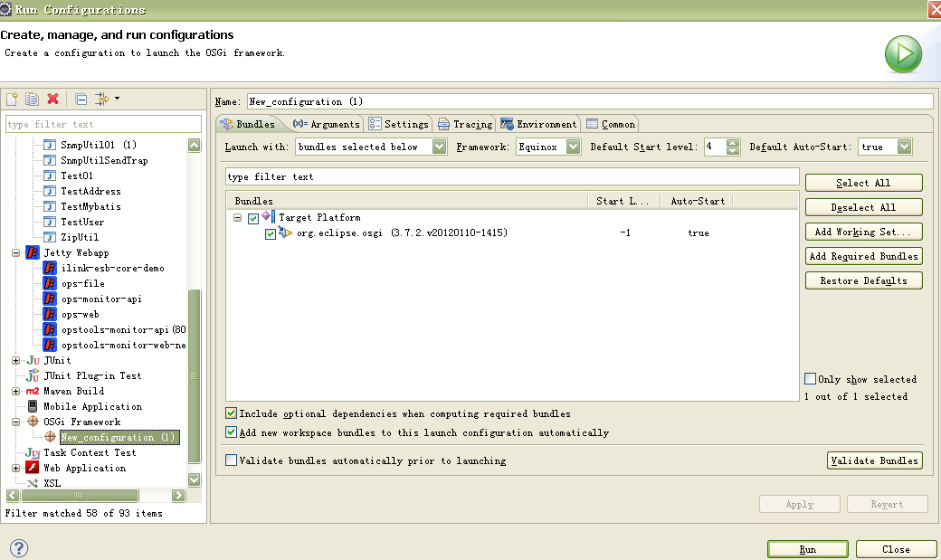Click the JUnit category icon

(x=33, y=360)
